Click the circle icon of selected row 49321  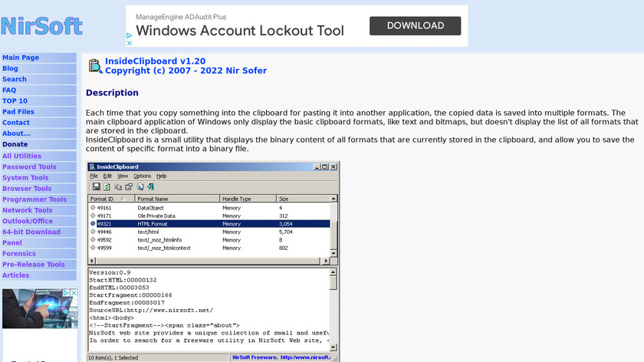93,224
